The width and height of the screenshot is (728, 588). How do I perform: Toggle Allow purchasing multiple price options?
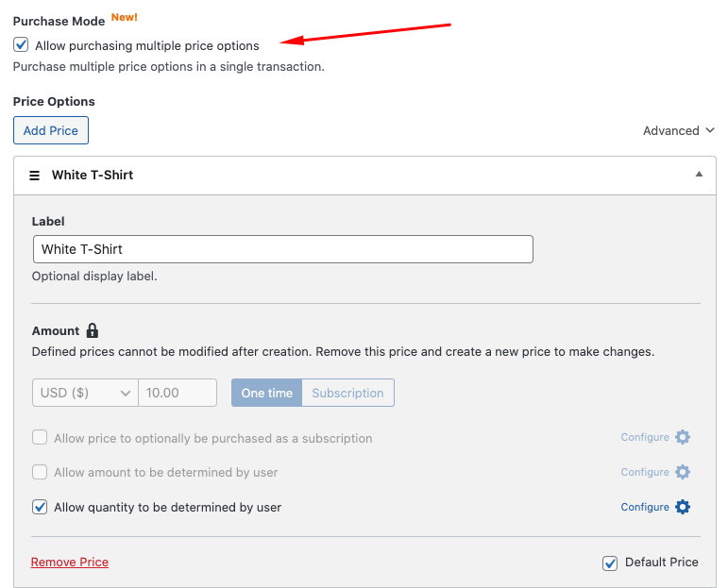(22, 44)
